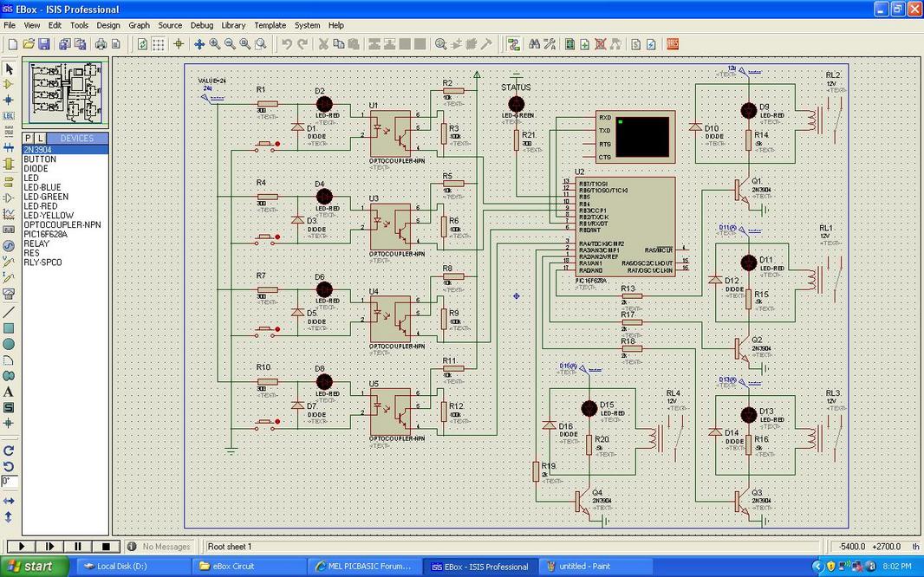Open the Debug menu
Image resolution: width=924 pixels, height=577 pixels.
pos(201,25)
